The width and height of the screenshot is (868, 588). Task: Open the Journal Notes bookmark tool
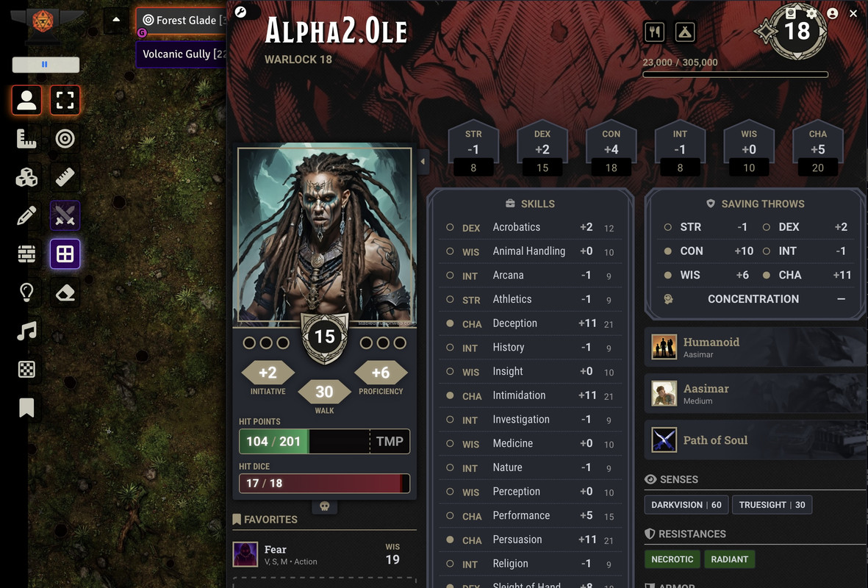(26, 408)
